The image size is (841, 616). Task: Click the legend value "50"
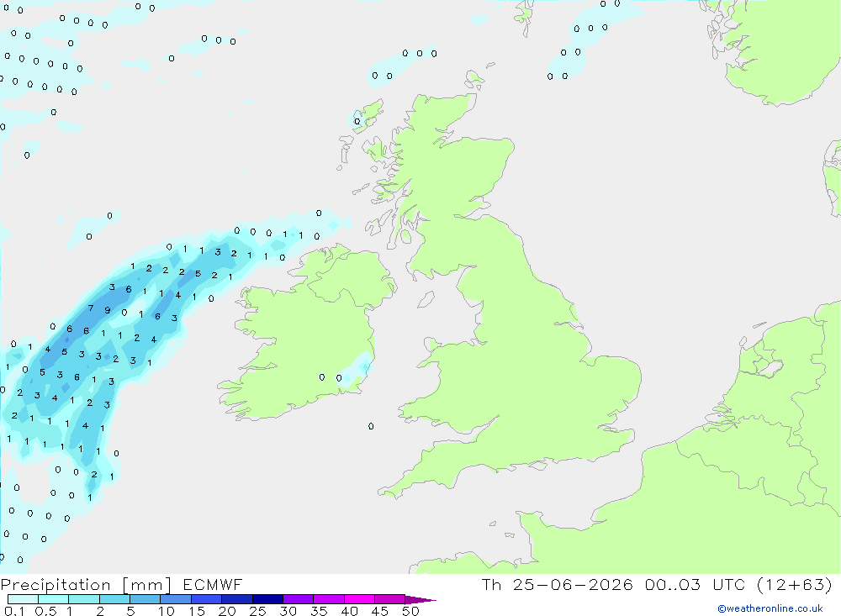point(411,611)
